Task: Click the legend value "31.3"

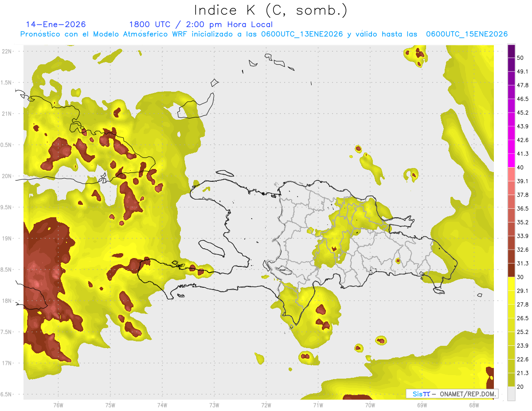Action: click(523, 263)
